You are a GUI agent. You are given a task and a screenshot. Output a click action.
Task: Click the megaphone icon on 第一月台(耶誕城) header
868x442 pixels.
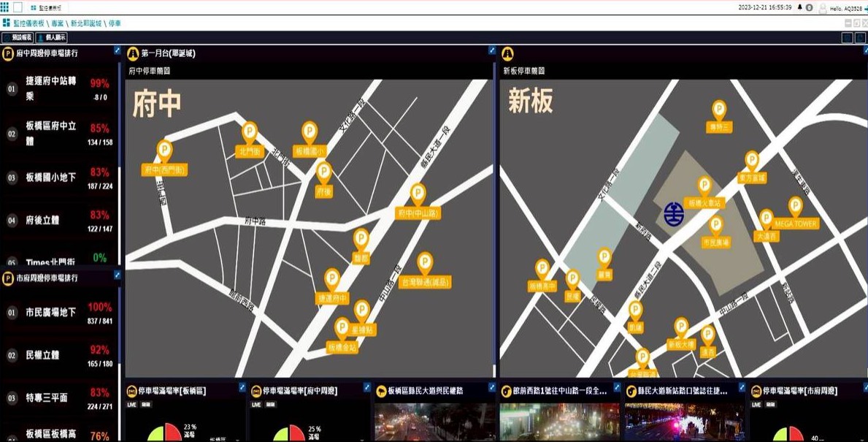tap(133, 52)
